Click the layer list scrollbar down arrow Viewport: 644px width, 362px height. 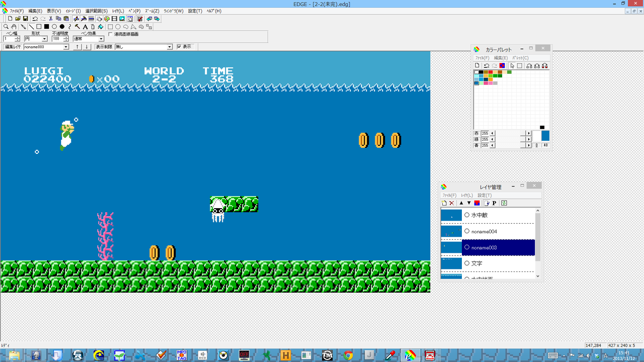click(537, 276)
